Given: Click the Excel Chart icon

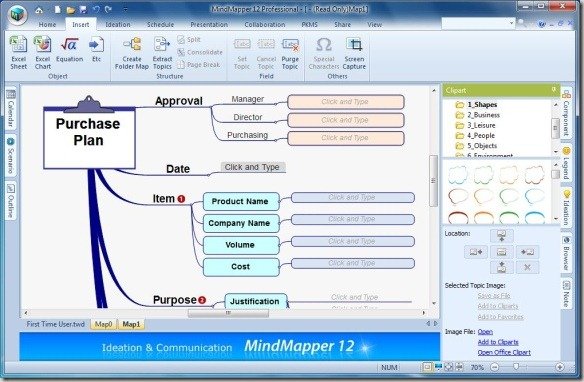Looking at the screenshot, I should (42, 53).
